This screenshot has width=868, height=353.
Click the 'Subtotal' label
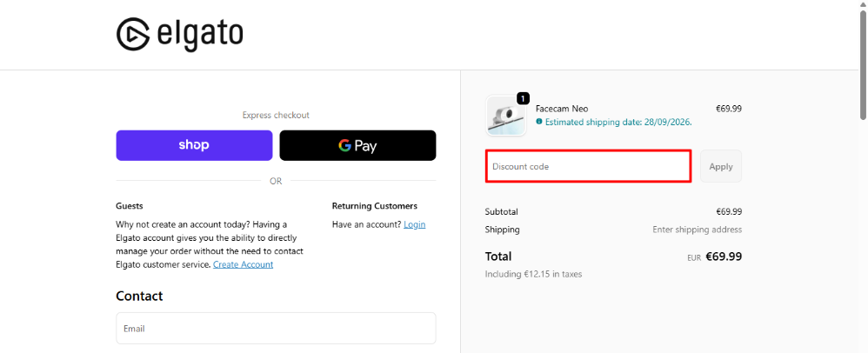[502, 212]
